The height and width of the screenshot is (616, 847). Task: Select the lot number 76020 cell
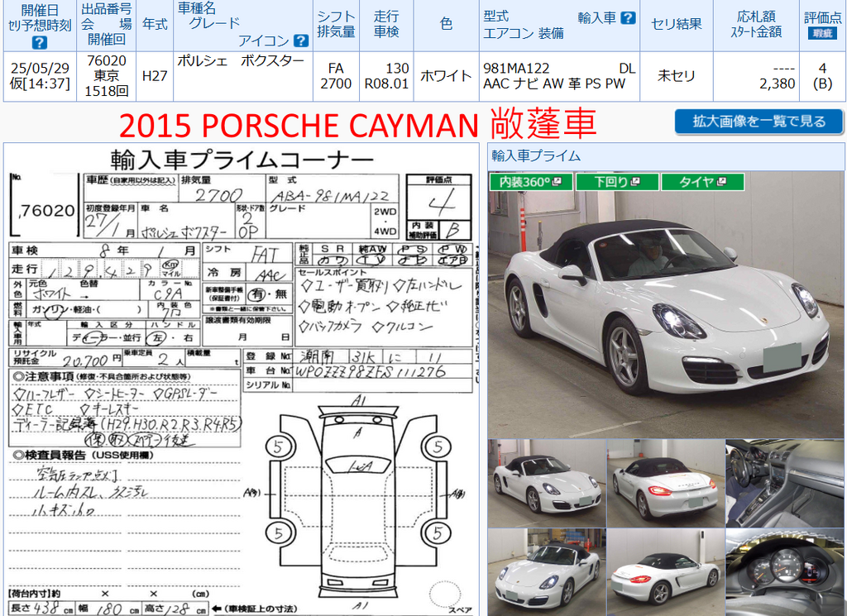pos(107,60)
